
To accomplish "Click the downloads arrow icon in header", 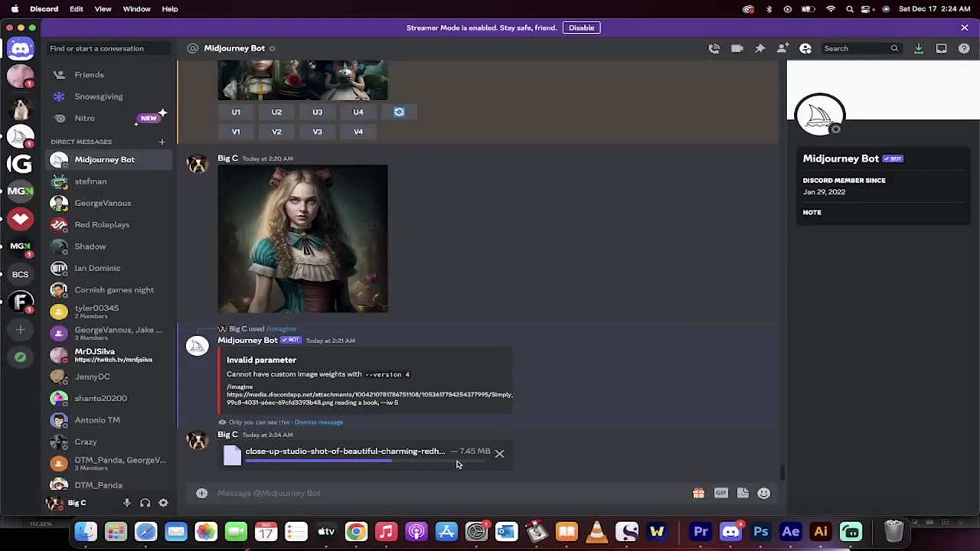I will point(919,48).
